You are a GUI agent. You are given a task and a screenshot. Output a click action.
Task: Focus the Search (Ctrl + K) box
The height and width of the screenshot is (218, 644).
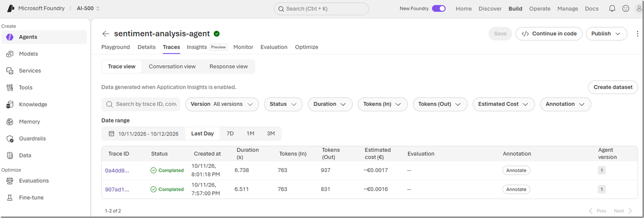pyautogui.click(x=321, y=9)
